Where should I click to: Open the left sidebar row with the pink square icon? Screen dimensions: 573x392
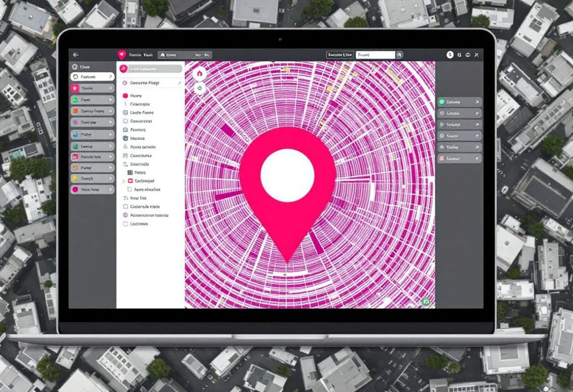coord(92,88)
